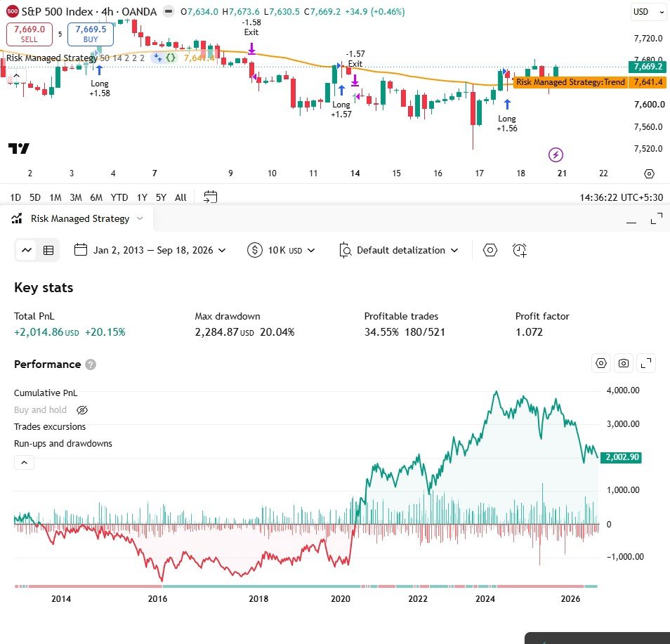Click the strategy report chart icon in tab
Viewport: 670px width, 644px height.
(17, 218)
